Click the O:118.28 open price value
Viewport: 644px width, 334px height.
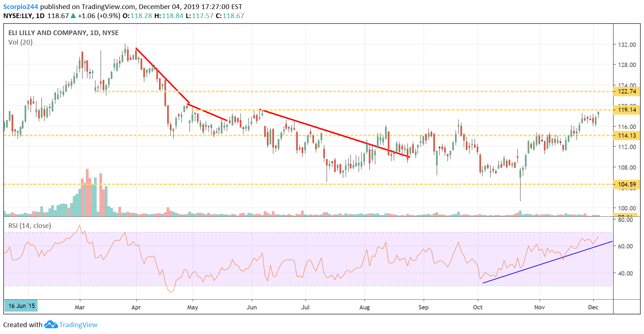tap(137, 16)
